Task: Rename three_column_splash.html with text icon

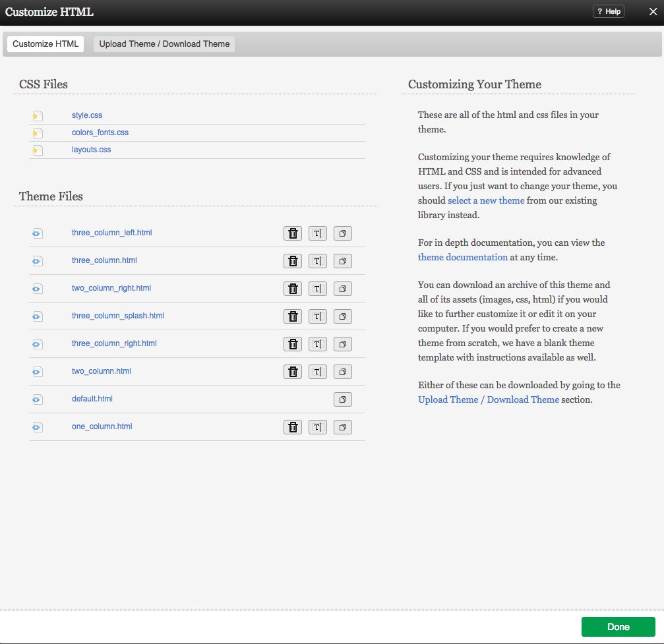Action: point(318,316)
